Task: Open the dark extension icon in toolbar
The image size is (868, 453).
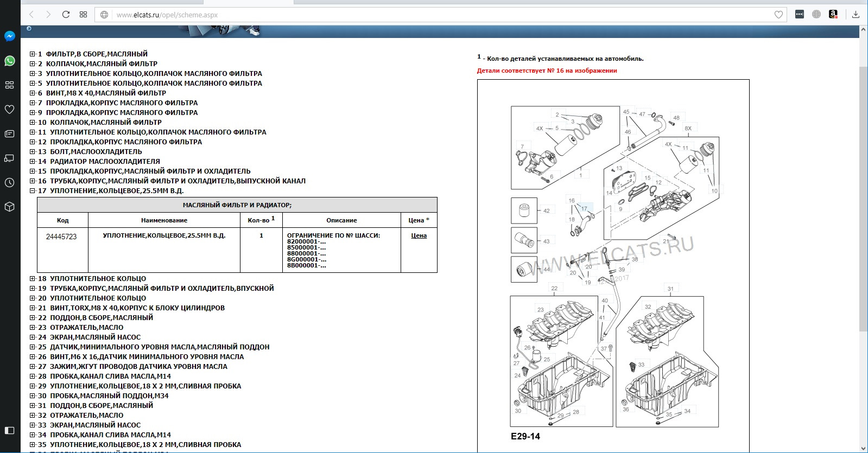Action: (799, 15)
